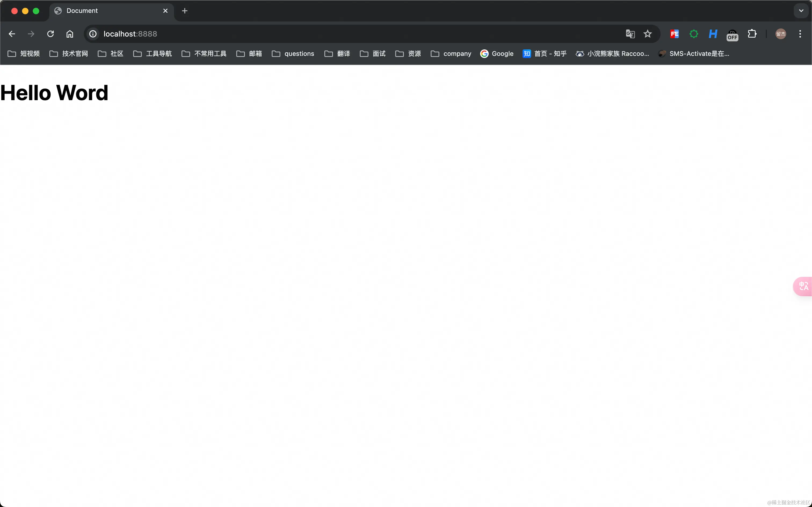The height and width of the screenshot is (507, 812).
Task: Open the Google bookmark
Action: (497, 54)
